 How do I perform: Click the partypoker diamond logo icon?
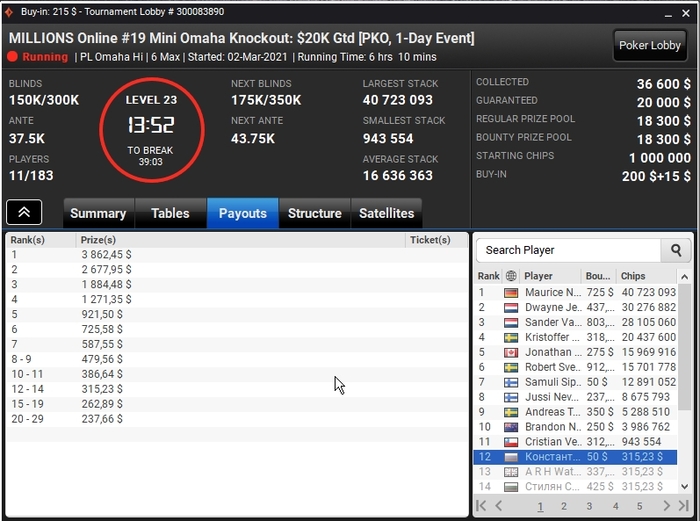[x=9, y=12]
